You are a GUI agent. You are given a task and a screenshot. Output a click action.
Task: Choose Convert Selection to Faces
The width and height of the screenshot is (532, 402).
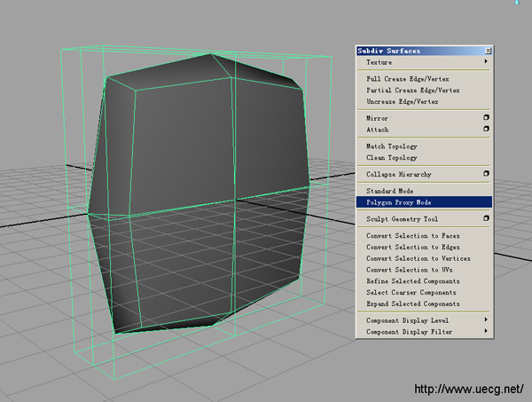[424, 236]
